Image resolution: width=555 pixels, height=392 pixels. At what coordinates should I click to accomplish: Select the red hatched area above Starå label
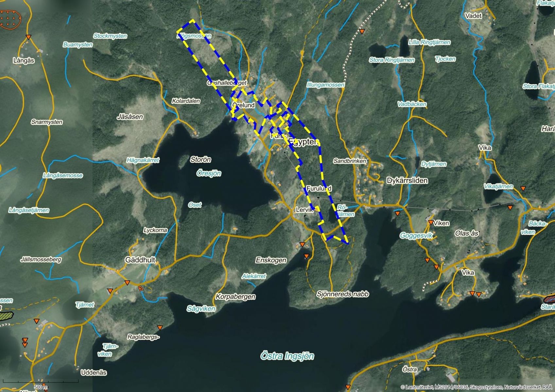click(549, 298)
